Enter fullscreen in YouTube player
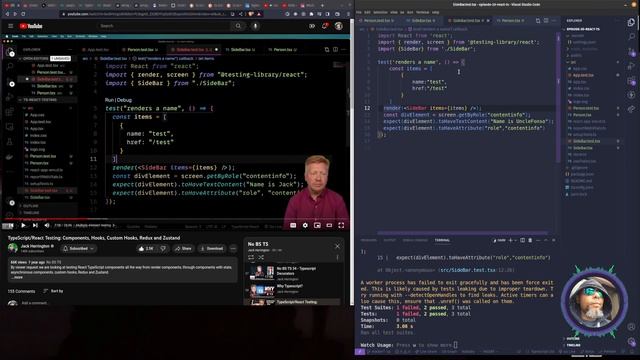The height and width of the screenshot is (360, 640). coord(341,225)
